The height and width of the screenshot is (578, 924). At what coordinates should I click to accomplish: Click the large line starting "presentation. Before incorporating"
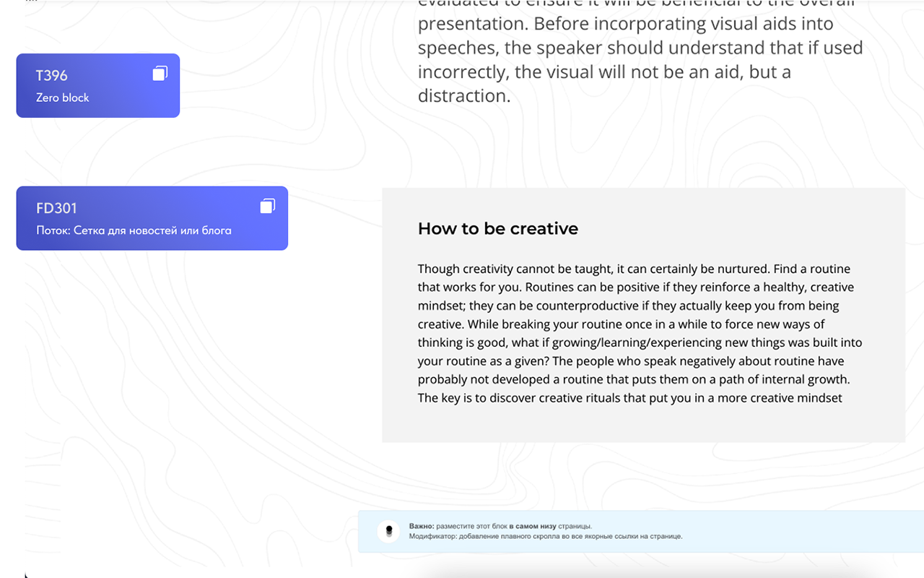(625, 24)
